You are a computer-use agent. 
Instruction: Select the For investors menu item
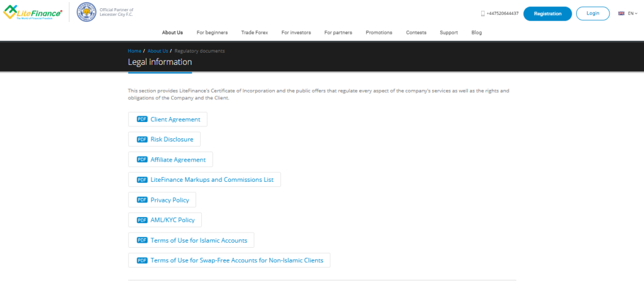coord(296,33)
